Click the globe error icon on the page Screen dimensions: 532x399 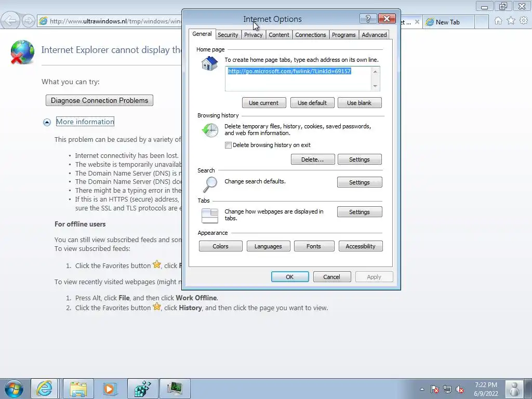click(x=22, y=52)
